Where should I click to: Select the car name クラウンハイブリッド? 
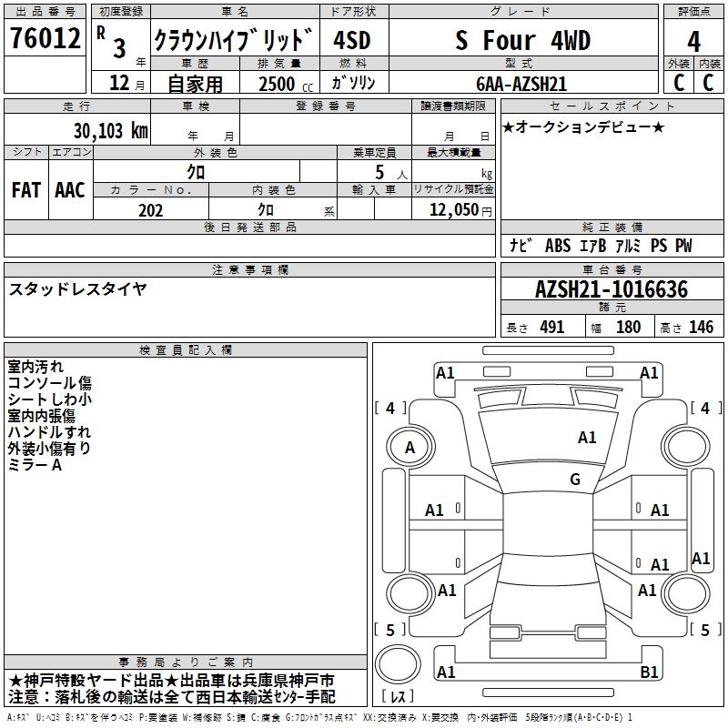[234, 41]
